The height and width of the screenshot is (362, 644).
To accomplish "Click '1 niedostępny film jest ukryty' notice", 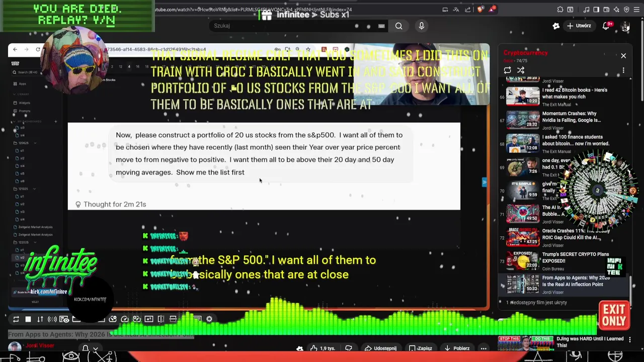I will 537,303.
